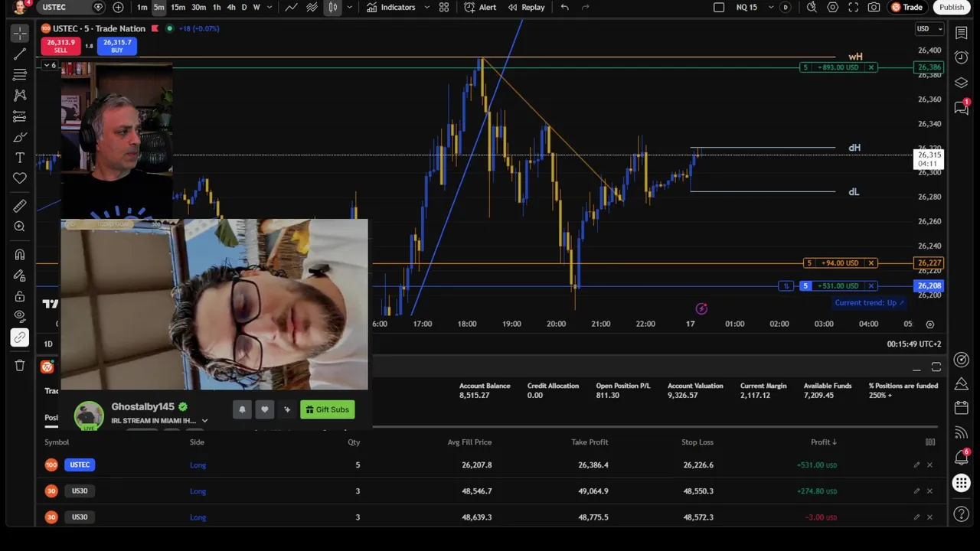Screen dimensions: 980x551
Task: Click the chart time axis settings gear
Action: (x=929, y=324)
